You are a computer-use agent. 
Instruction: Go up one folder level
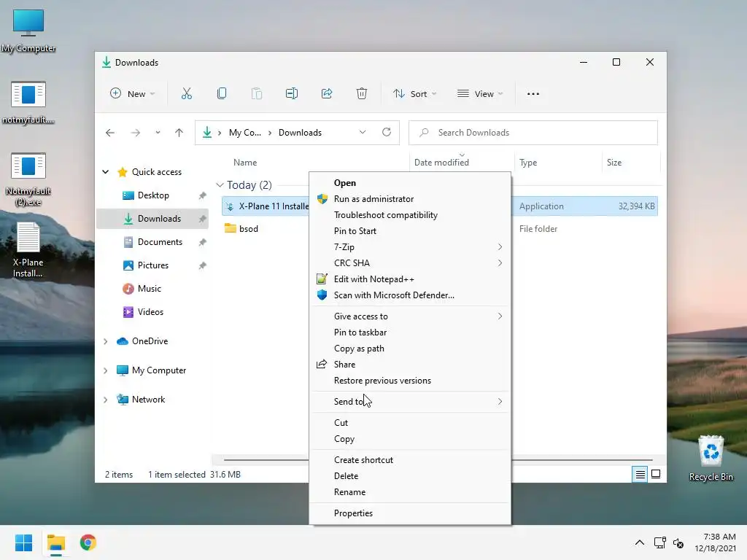pyautogui.click(x=179, y=133)
